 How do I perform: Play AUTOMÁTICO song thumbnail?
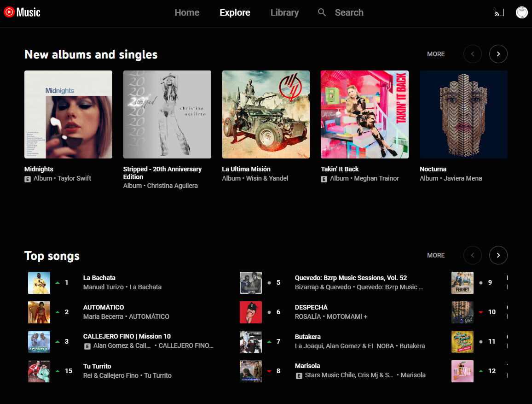tap(39, 312)
